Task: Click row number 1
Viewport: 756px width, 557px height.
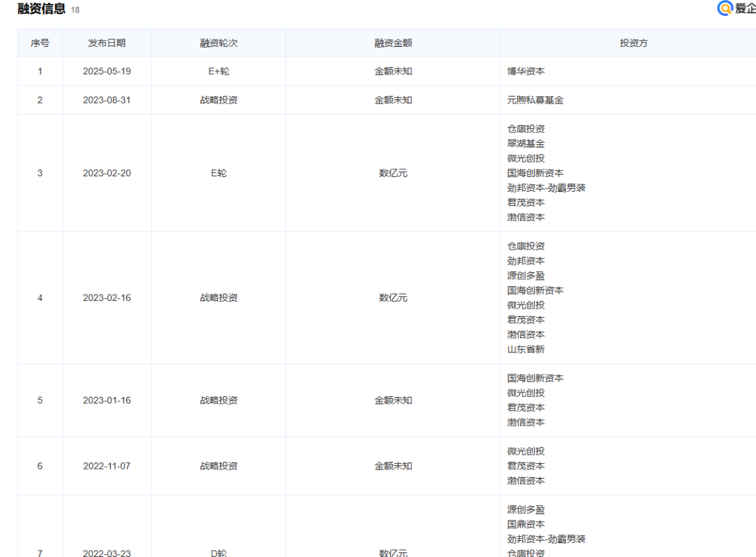Action: (x=40, y=71)
